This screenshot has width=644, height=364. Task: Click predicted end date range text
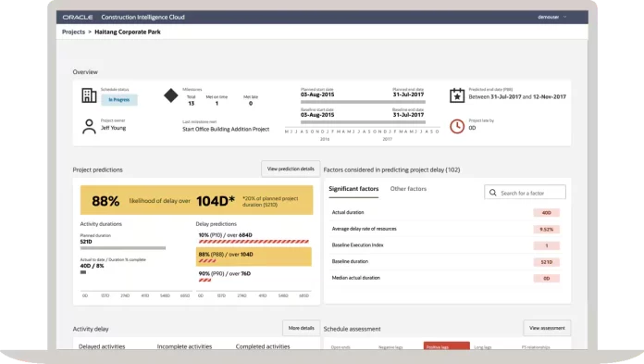(517, 97)
